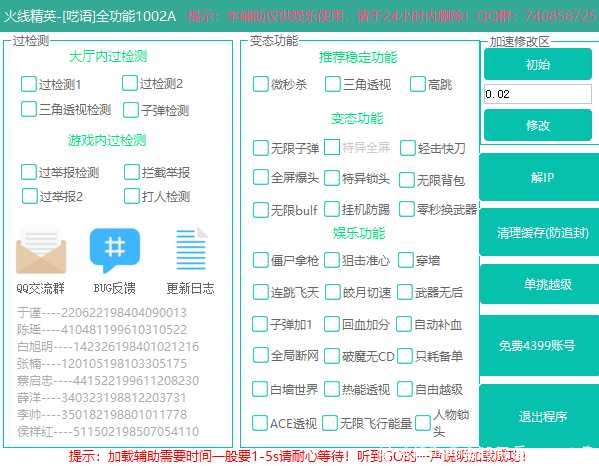Tick the 自动补血 checkbox

click(404, 324)
